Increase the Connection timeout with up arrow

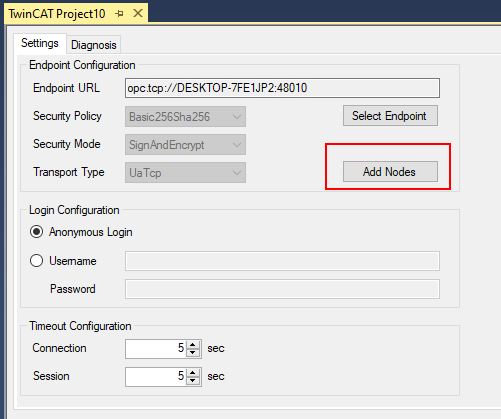pyautogui.click(x=193, y=345)
